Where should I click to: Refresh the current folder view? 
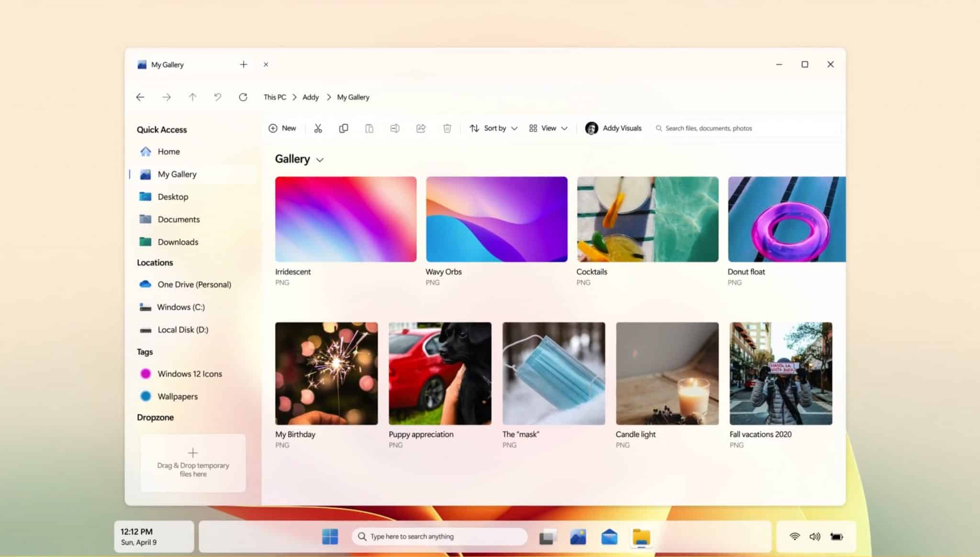click(x=243, y=97)
